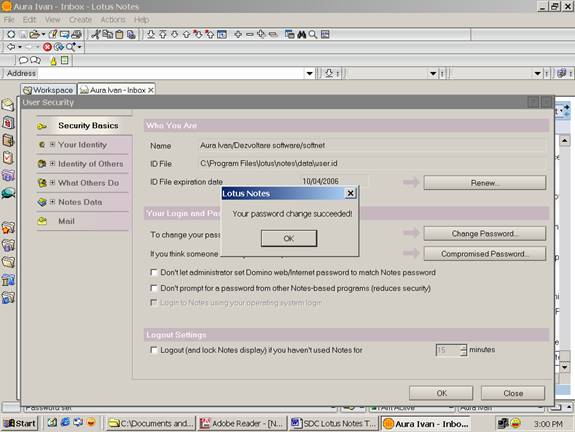
Task: Click the collapse minus toolbar icon
Action: [x=250, y=34]
